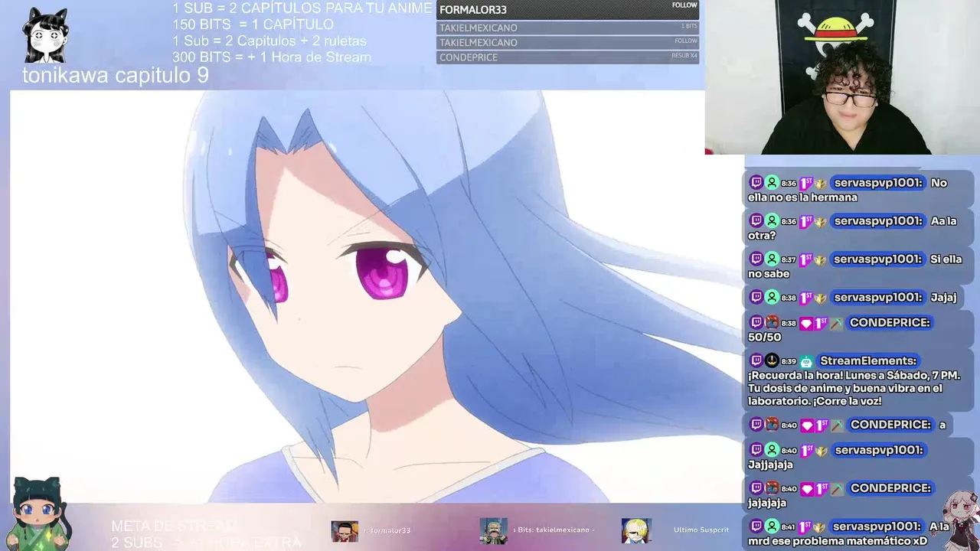Screen dimensions: 980x551
Task: Click the "300 BITS = + 1 Hora de Stream" line
Action: click(x=272, y=57)
